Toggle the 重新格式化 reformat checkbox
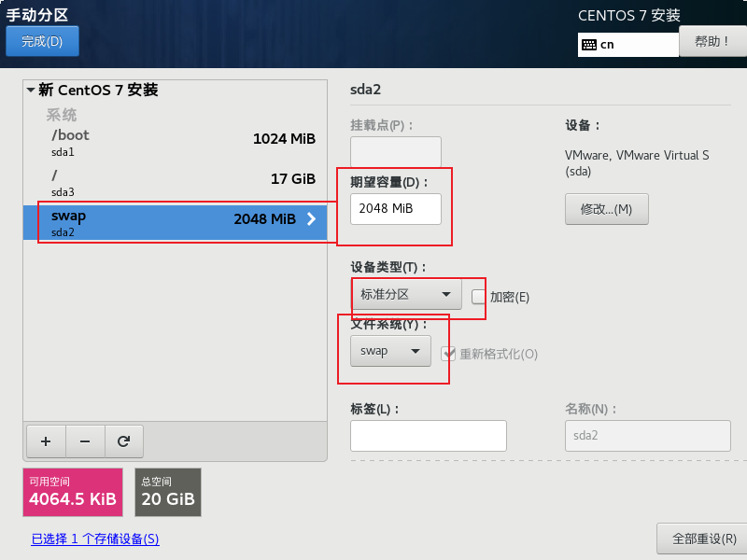This screenshot has width=747, height=560. click(x=449, y=354)
